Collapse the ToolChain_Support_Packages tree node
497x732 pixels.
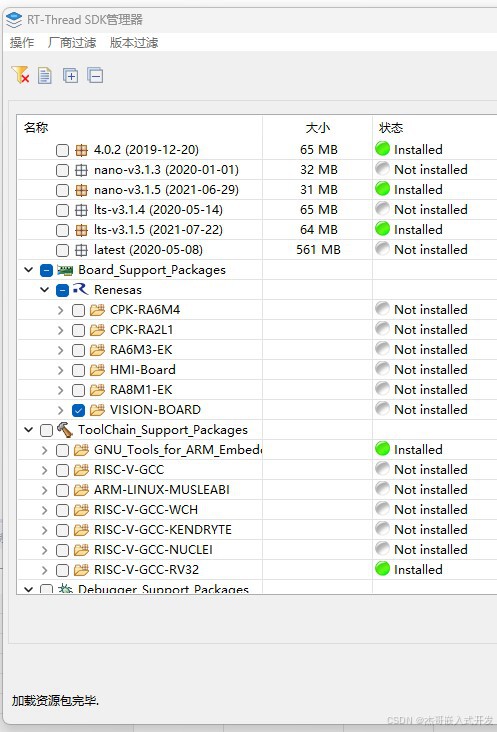tap(28, 429)
